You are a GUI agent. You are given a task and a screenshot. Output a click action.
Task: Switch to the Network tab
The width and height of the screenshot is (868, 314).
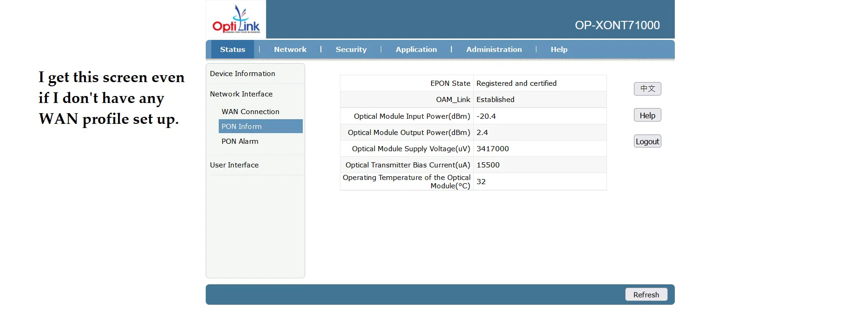click(x=290, y=50)
